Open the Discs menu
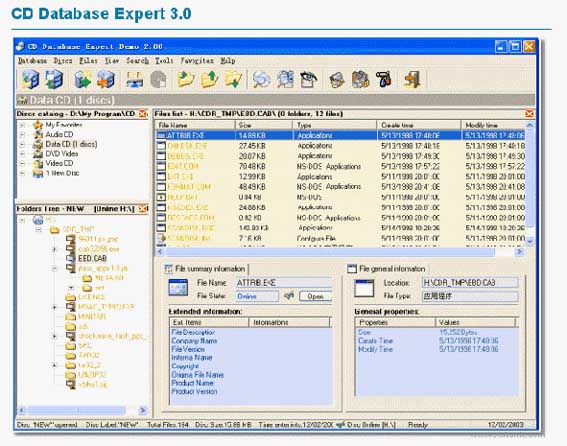567x446 pixels. 63,61
